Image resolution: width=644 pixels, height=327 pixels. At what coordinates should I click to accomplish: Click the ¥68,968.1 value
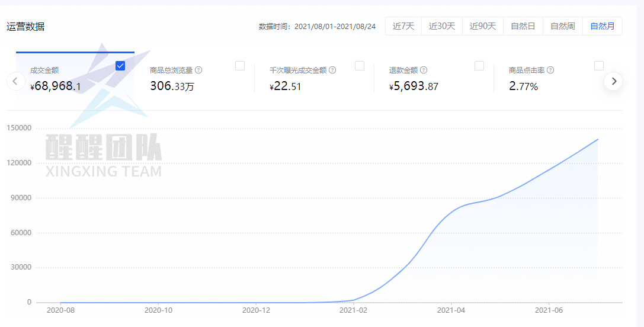(55, 86)
